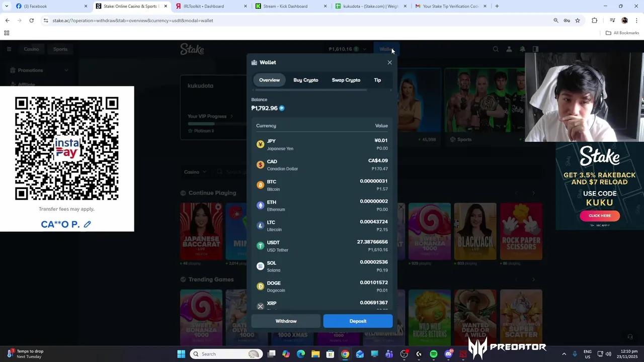
Task: Open Promotions in the sidebar
Action: [30, 70]
